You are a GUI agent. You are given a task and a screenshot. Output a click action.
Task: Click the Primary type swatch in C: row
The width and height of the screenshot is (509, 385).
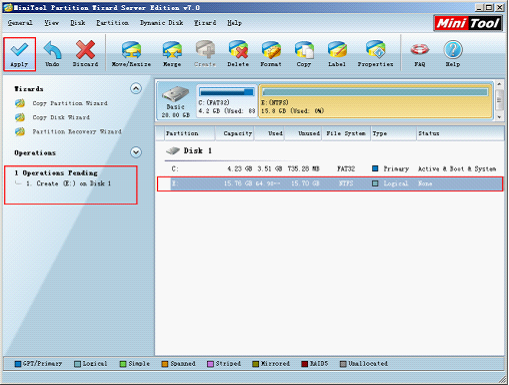375,169
